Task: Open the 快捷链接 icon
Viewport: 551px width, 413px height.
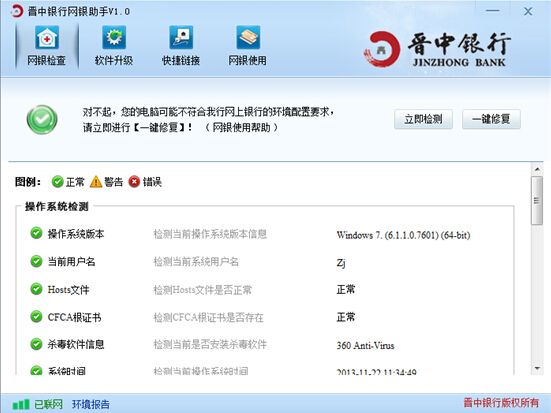Action: [181, 38]
